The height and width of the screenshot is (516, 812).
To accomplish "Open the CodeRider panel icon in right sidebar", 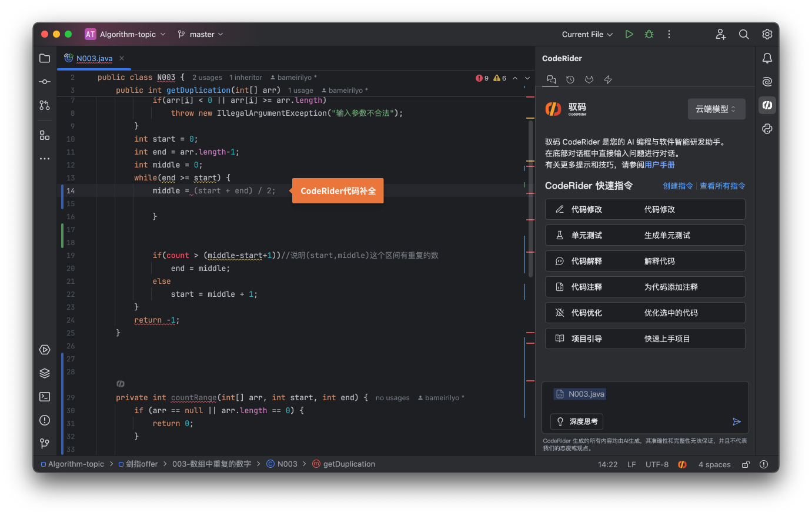I will [767, 105].
